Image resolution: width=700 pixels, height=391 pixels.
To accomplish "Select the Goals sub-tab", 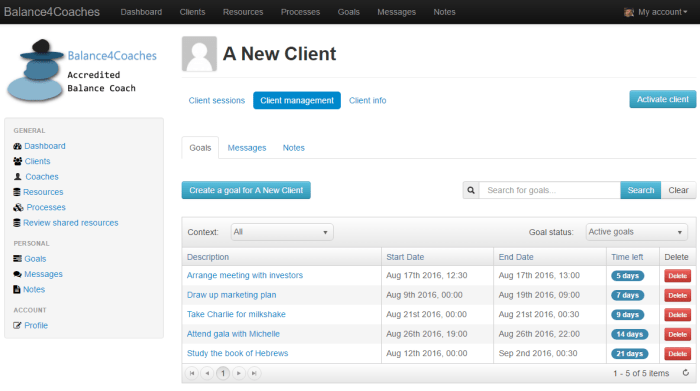I will 200,148.
